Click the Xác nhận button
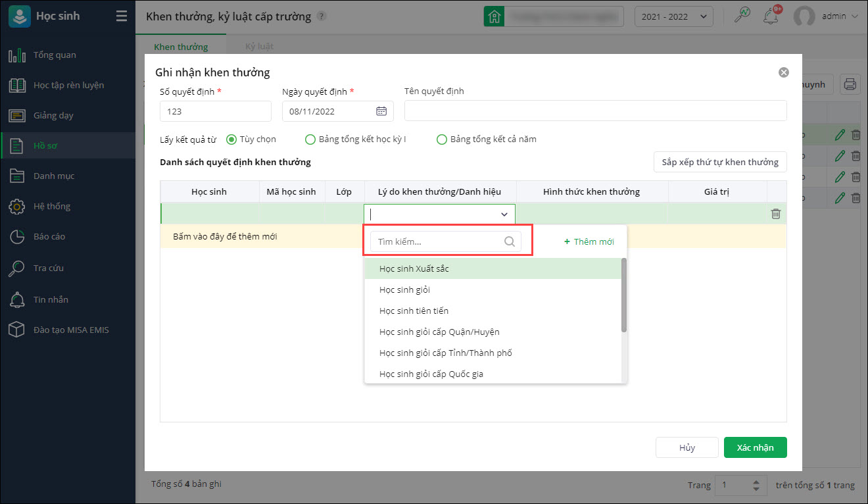This screenshot has width=868, height=504. point(755,447)
